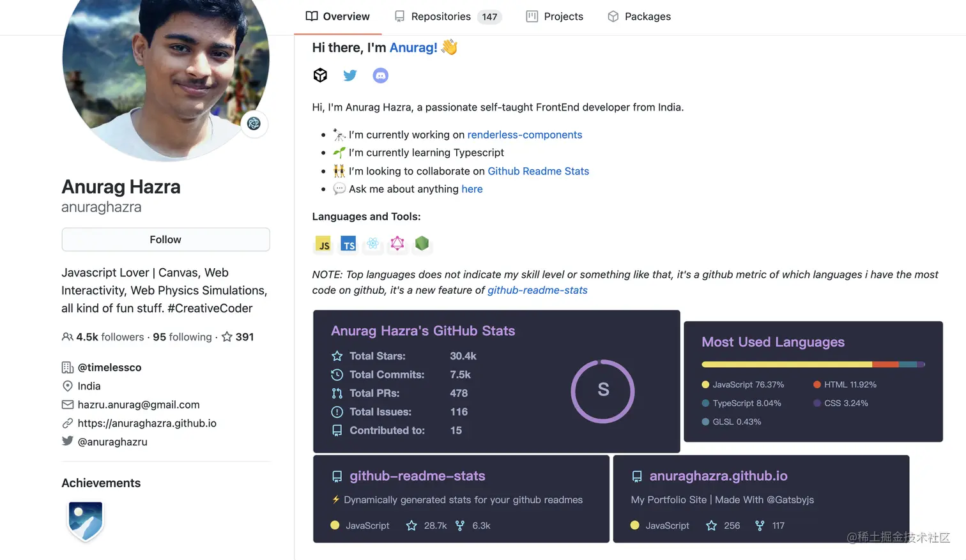Image resolution: width=966 pixels, height=560 pixels.
Task: Click the Node.js green hexagon icon
Action: (422, 243)
